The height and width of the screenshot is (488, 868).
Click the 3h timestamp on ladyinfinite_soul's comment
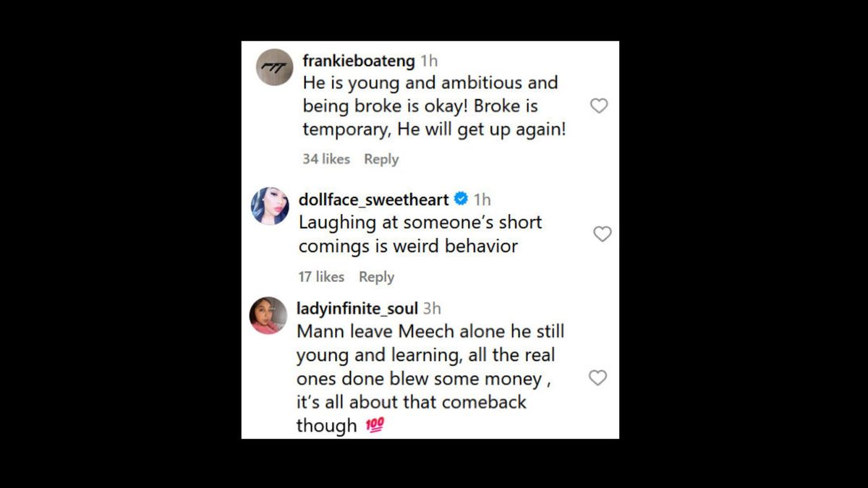pyautogui.click(x=432, y=309)
